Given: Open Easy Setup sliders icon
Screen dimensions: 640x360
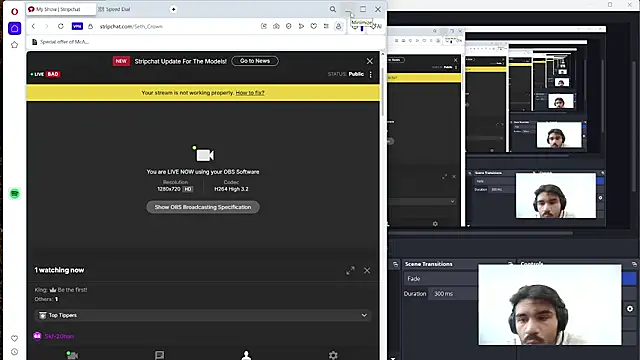Looking at the screenshot, I should (326, 26).
